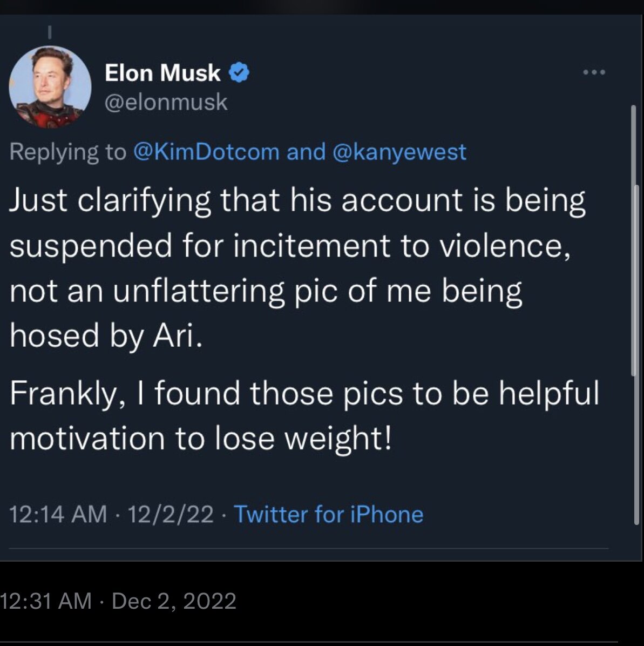Click the outer "Dec 2, 2022" date

pos(174,601)
